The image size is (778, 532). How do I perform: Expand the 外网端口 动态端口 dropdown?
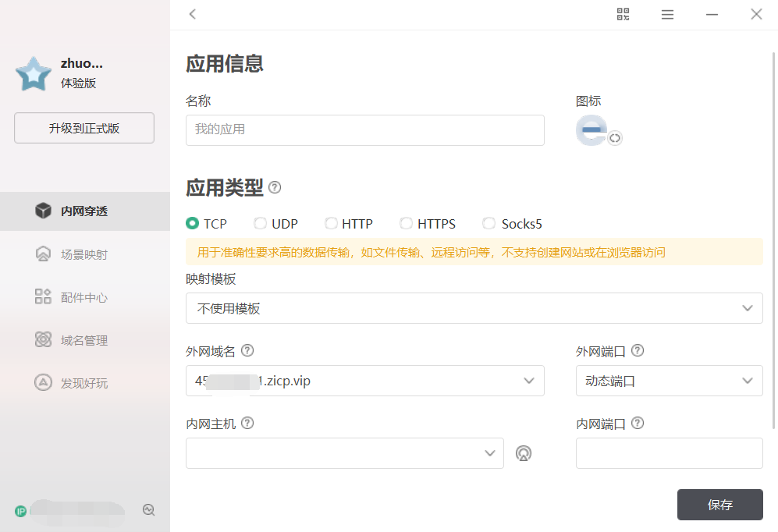[x=669, y=381]
